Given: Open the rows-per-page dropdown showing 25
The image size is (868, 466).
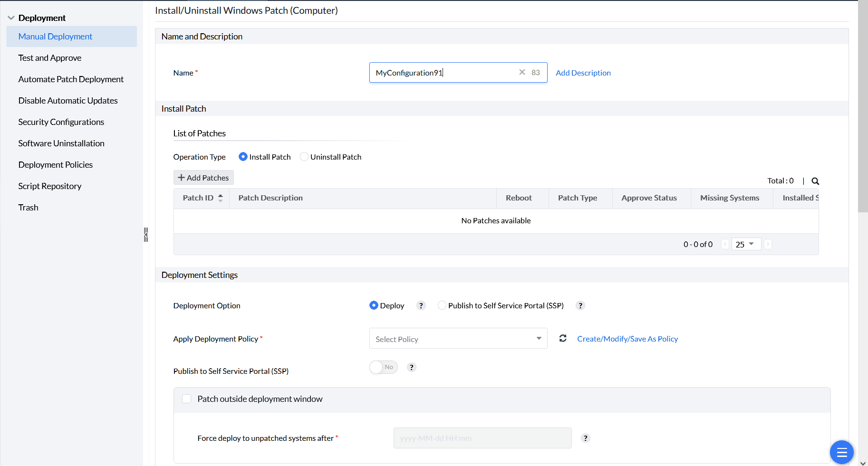Looking at the screenshot, I should click(745, 244).
